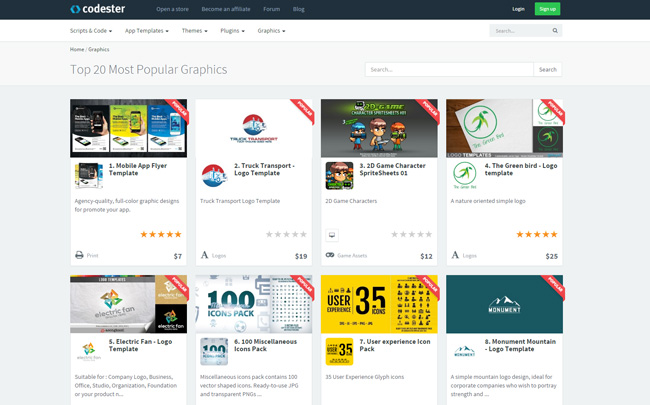
Task: Open the 100 Icons Pack preview image
Action: point(254,304)
